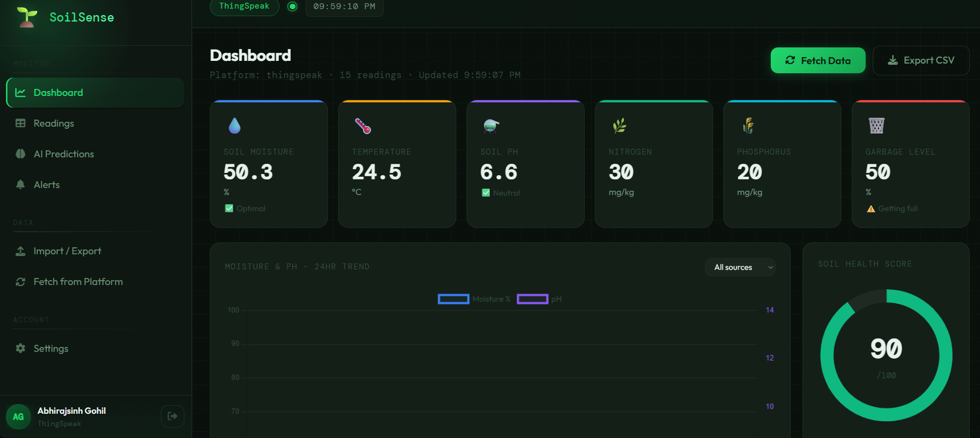Click the Optimal green check mark
Viewport: 980px width, 438px height.
[229, 208]
